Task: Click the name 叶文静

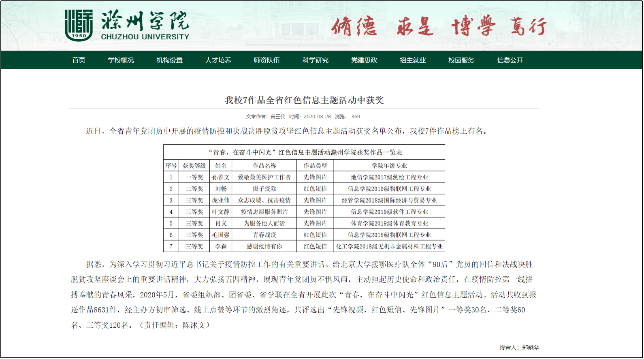Action: point(221,212)
